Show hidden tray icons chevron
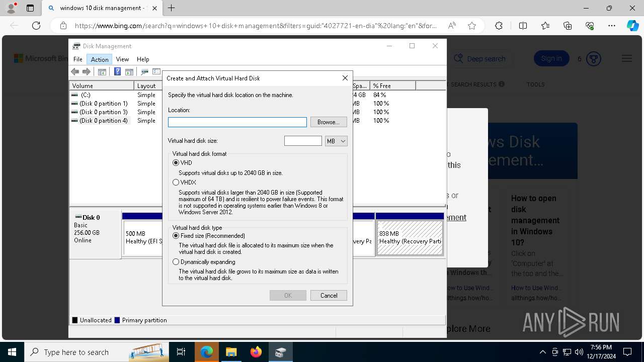644x362 pixels. pyautogui.click(x=542, y=352)
